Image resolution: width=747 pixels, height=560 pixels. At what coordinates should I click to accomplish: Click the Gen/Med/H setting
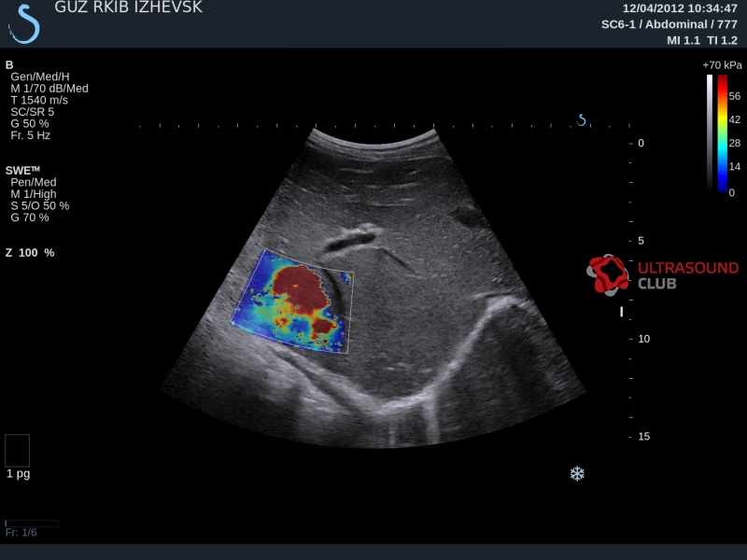pos(40,77)
